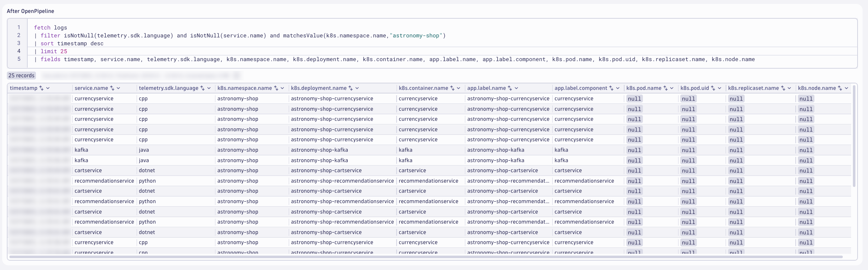Click the 'k8s.node.name' header label
This screenshot has width=868, height=270.
pyautogui.click(x=817, y=88)
